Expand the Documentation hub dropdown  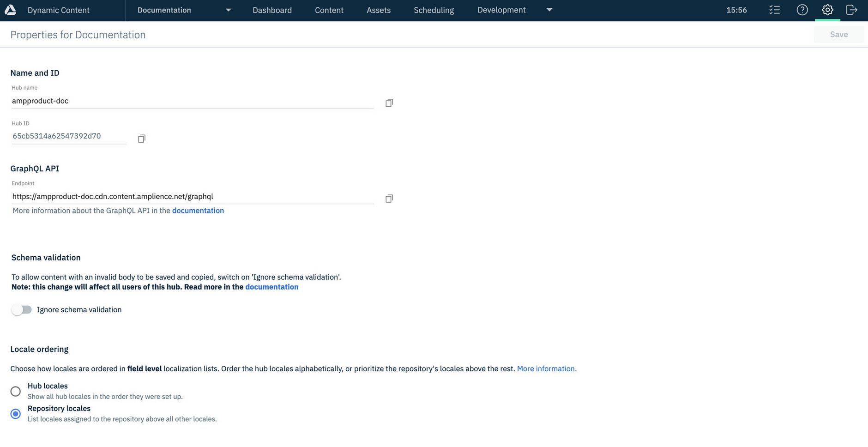click(228, 10)
